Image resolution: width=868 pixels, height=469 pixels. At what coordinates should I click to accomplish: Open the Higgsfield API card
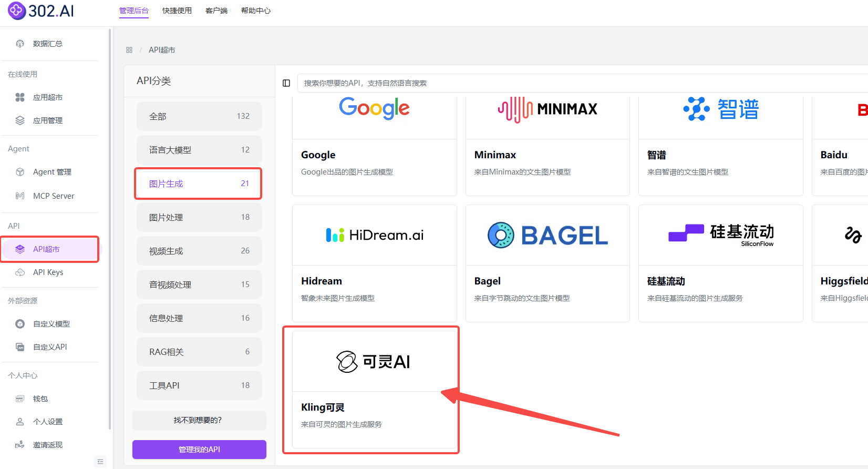(x=841, y=263)
